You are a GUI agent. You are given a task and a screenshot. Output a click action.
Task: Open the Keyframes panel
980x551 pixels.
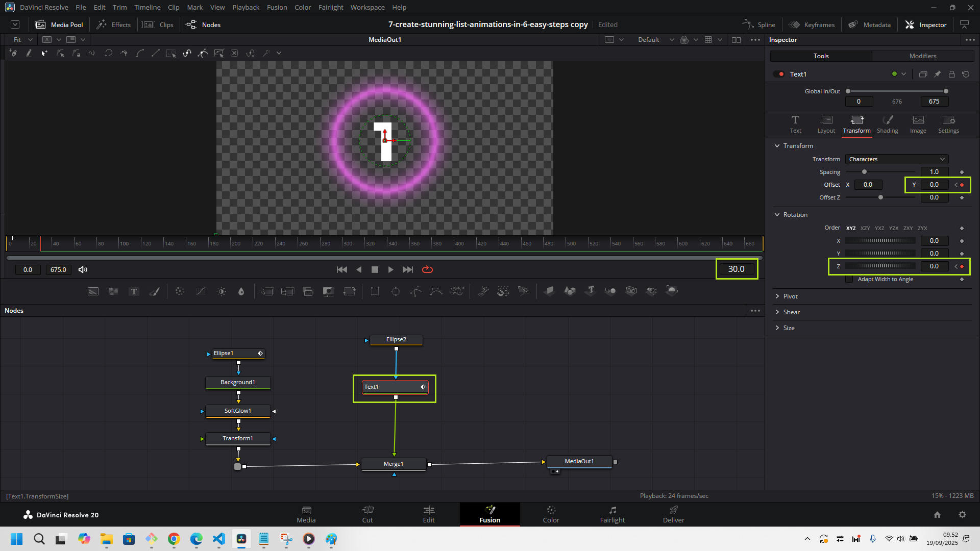[x=812, y=24]
